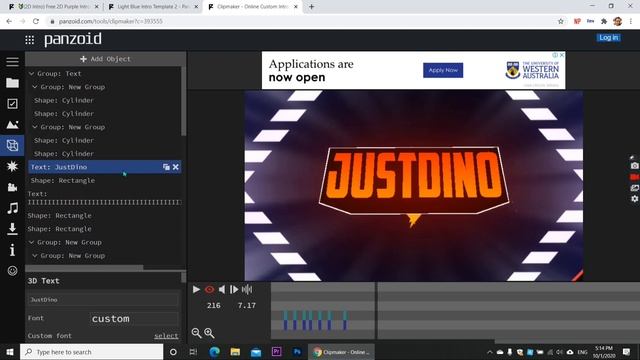Click the image gallery icon on right
This screenshot has height=360, width=640.
tap(634, 188)
